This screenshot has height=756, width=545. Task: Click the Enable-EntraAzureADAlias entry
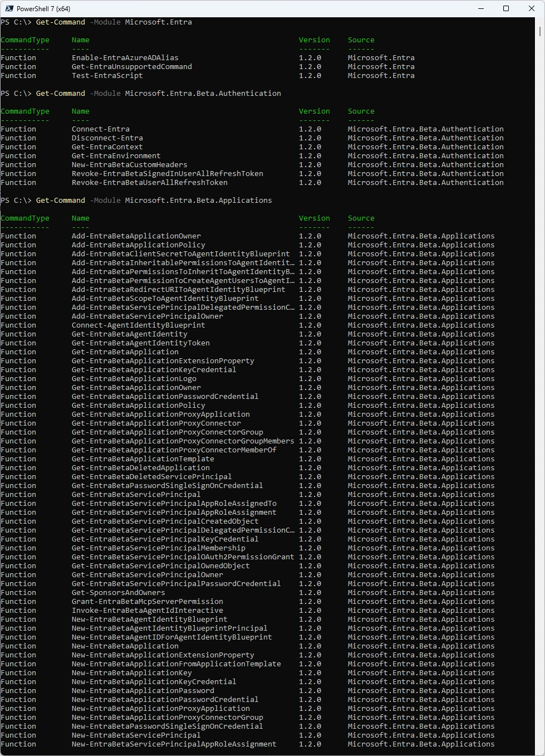click(x=125, y=58)
